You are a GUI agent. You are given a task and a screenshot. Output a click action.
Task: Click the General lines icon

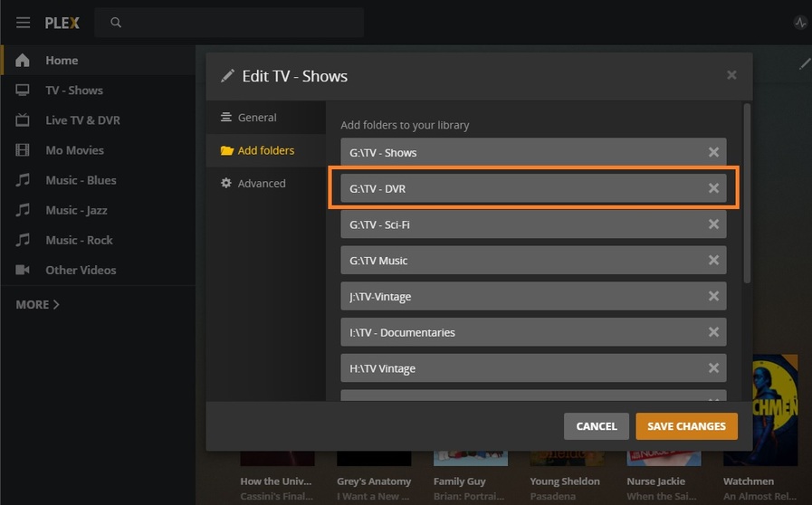point(226,117)
